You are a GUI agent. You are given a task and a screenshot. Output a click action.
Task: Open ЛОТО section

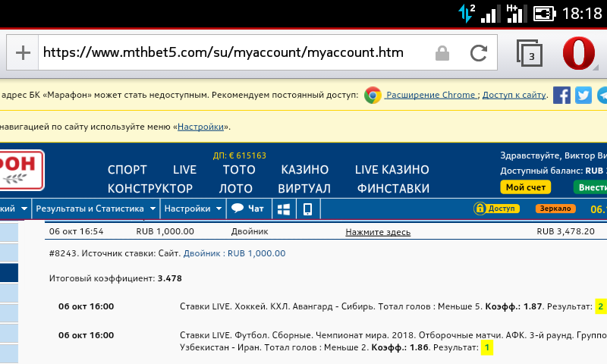pyautogui.click(x=235, y=188)
